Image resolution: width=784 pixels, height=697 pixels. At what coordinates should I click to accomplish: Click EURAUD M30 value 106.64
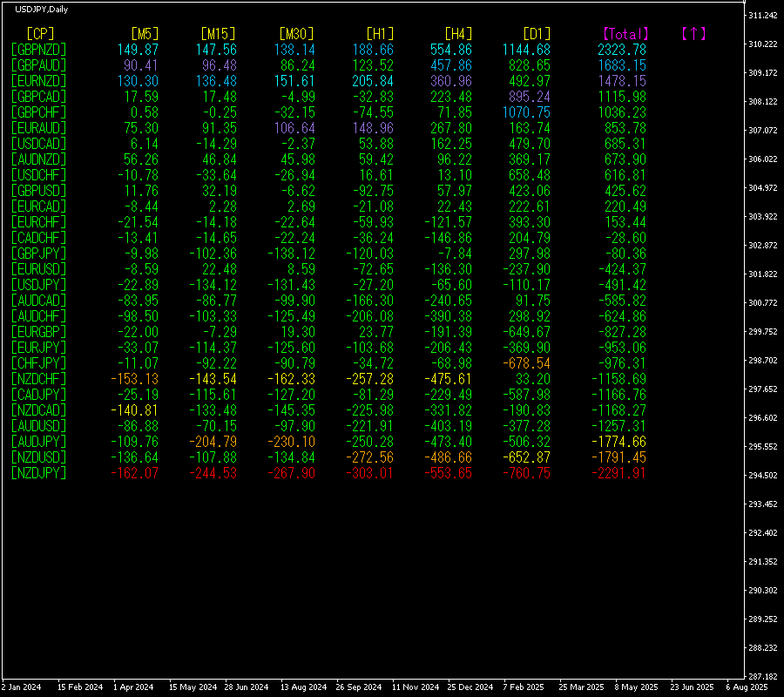point(294,128)
